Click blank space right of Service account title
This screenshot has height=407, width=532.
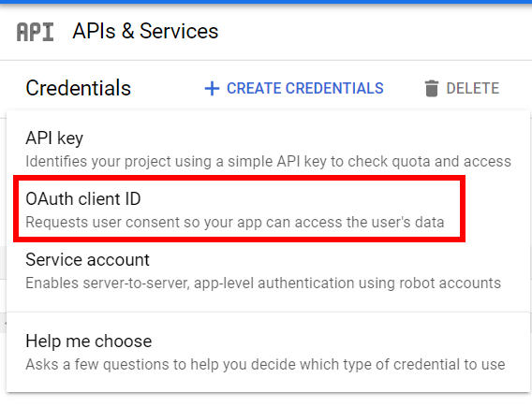[x=339, y=260]
